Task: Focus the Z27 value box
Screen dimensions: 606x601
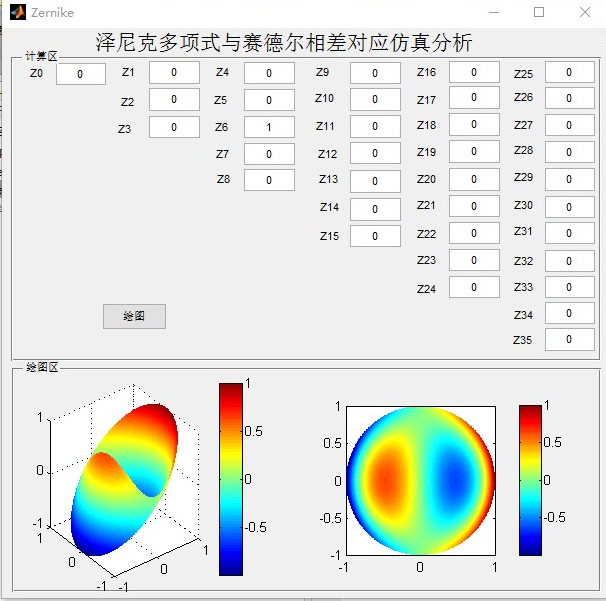Action: click(x=570, y=125)
